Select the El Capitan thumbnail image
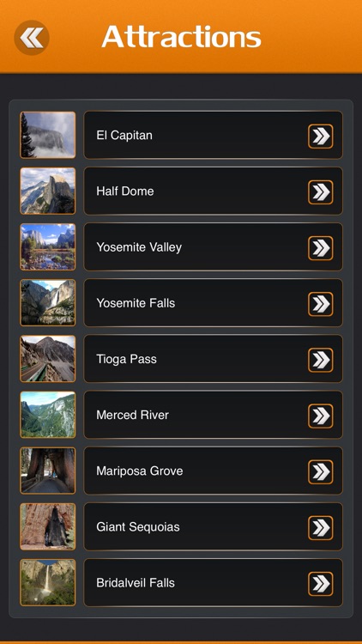Image resolution: width=362 pixels, height=644 pixels. (48, 135)
